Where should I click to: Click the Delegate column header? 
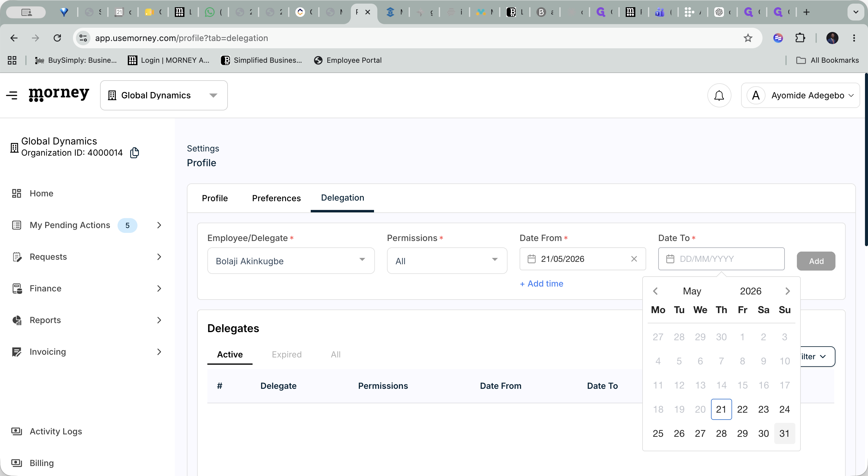(x=278, y=386)
